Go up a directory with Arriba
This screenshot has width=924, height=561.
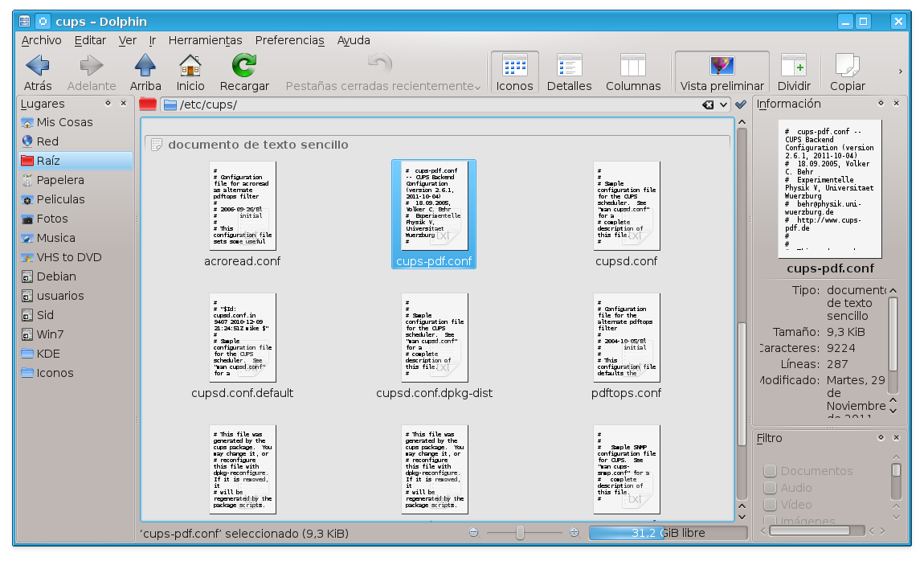pyautogui.click(x=145, y=71)
